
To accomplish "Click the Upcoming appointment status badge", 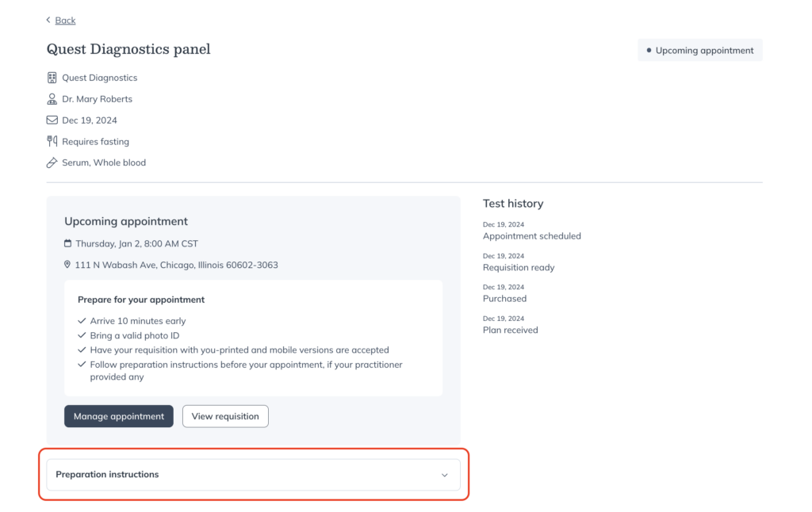I will coord(699,51).
